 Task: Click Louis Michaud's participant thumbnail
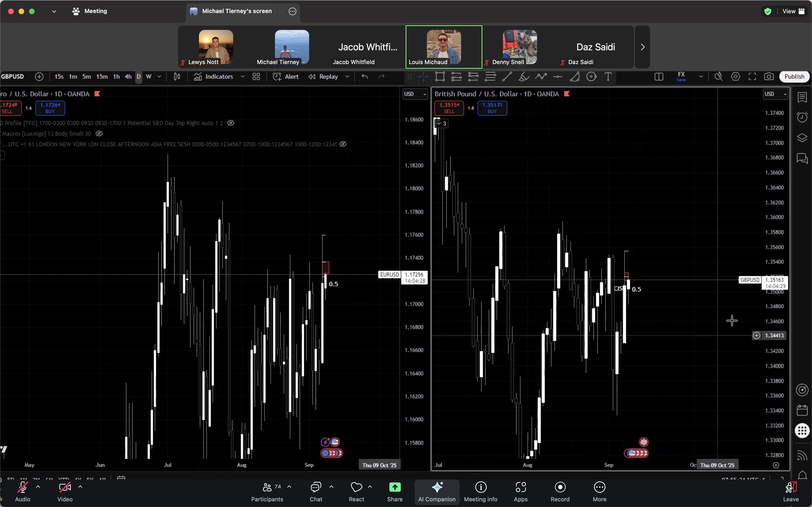click(x=444, y=47)
